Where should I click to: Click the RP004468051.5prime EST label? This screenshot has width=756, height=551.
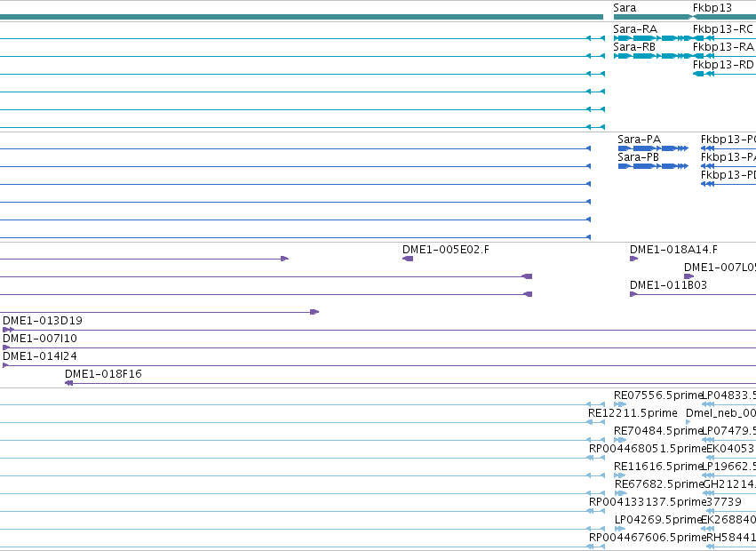pyautogui.click(x=648, y=449)
